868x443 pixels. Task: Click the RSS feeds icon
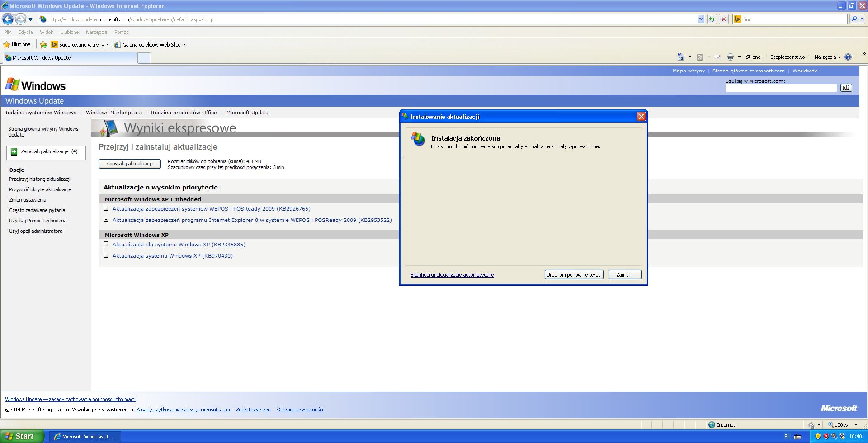[700, 57]
